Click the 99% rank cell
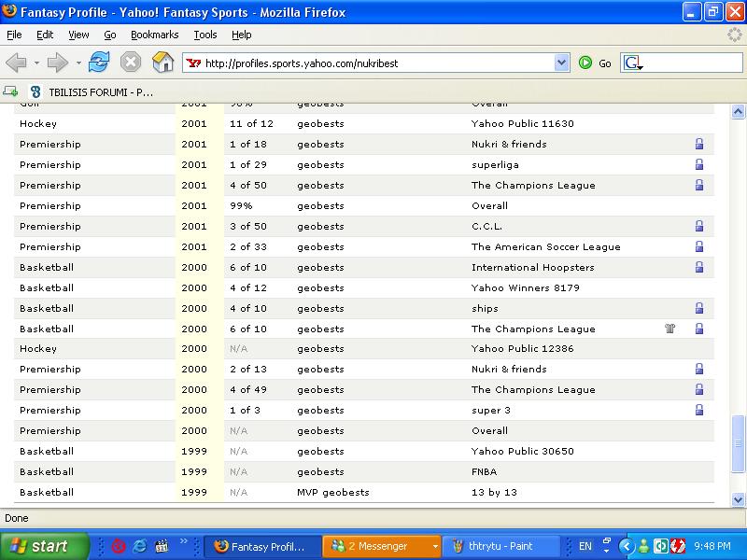Image resolution: width=747 pixels, height=560 pixels. coord(241,205)
